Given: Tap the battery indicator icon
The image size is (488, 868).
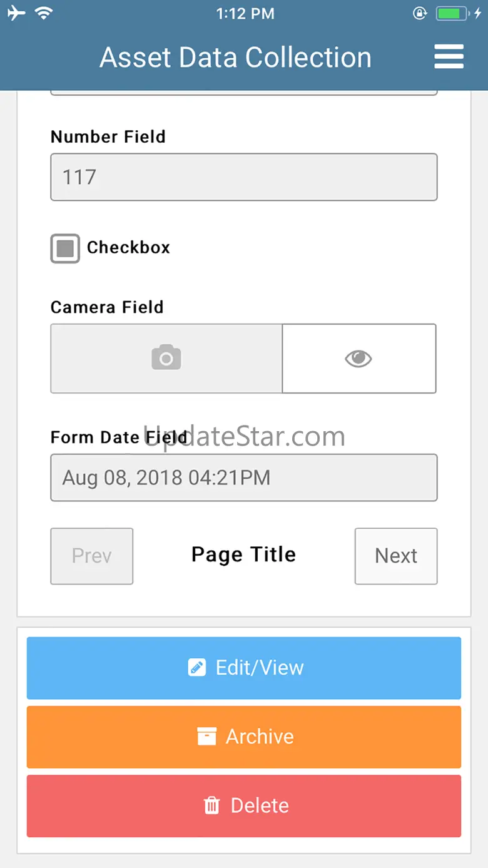Looking at the screenshot, I should [x=450, y=14].
